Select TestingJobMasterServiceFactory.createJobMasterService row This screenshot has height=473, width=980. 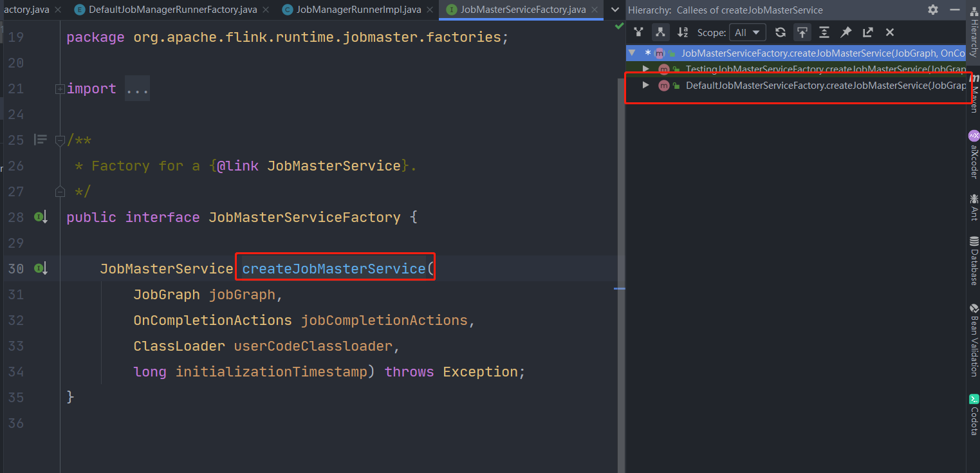coord(797,68)
